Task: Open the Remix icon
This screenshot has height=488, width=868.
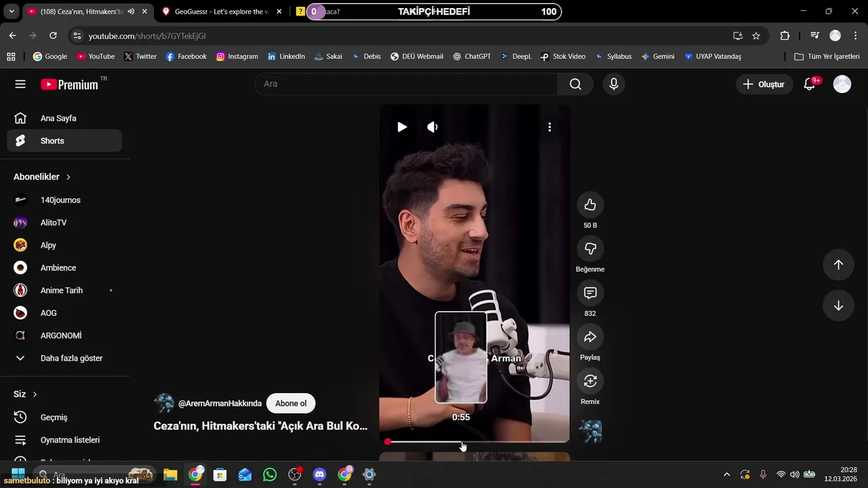Action: pyautogui.click(x=590, y=381)
